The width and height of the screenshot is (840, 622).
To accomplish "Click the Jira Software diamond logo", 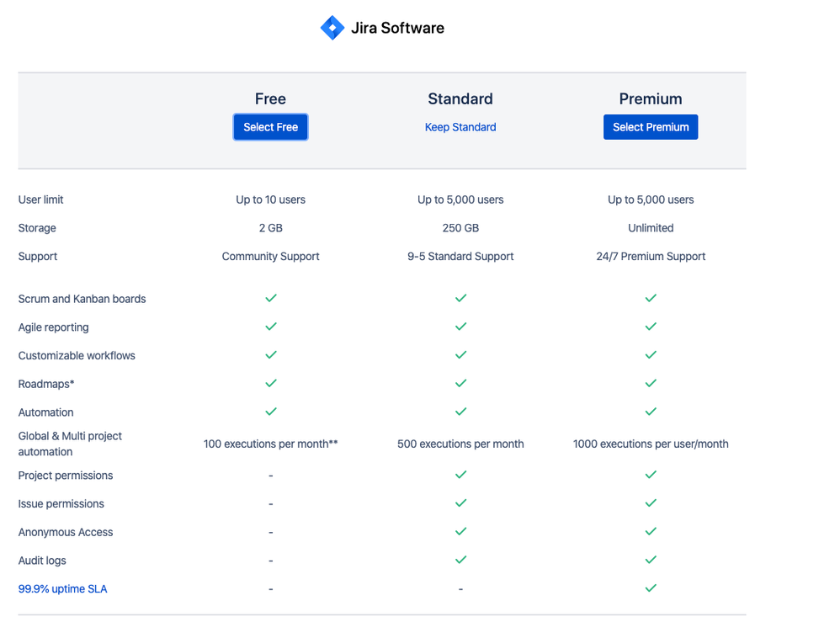I will [x=332, y=28].
